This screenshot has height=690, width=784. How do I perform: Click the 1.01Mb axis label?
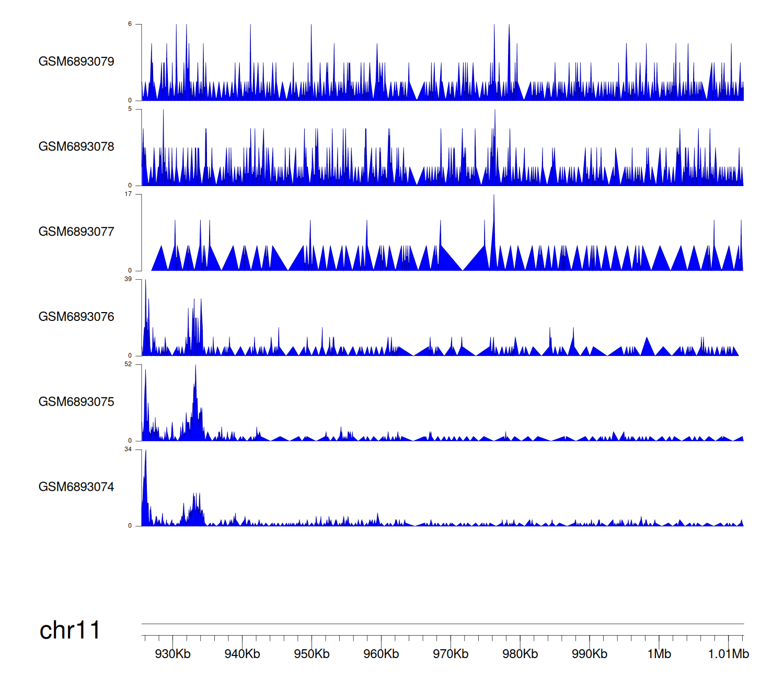tap(729, 654)
